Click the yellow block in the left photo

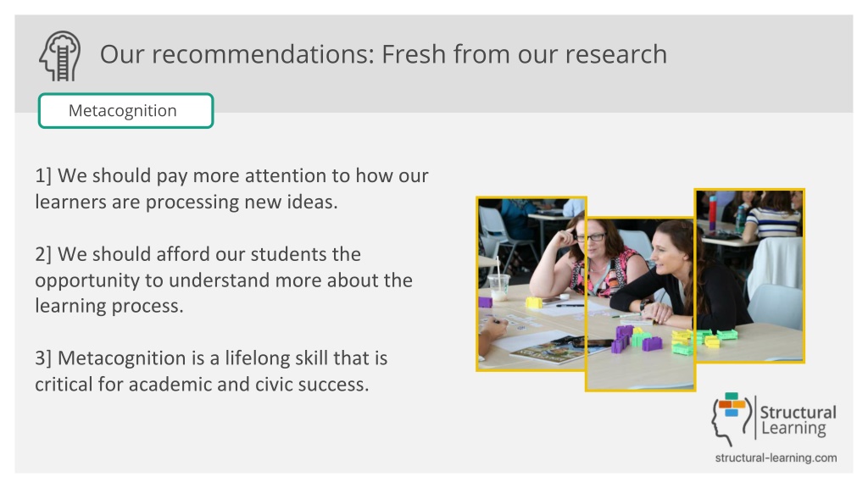tap(534, 302)
